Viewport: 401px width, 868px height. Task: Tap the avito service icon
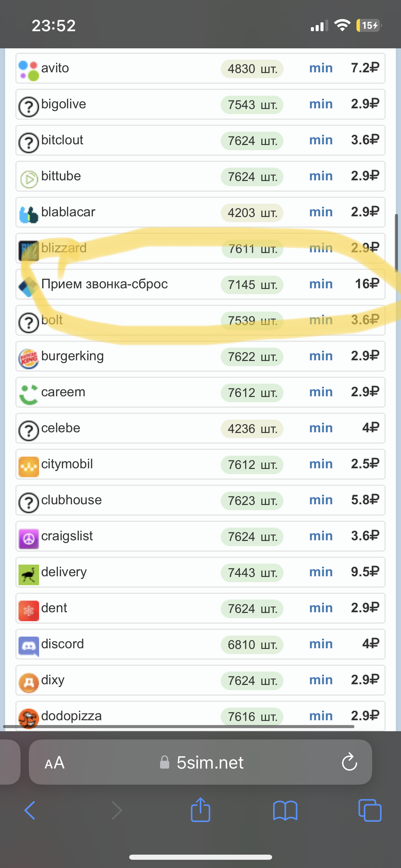point(29,70)
